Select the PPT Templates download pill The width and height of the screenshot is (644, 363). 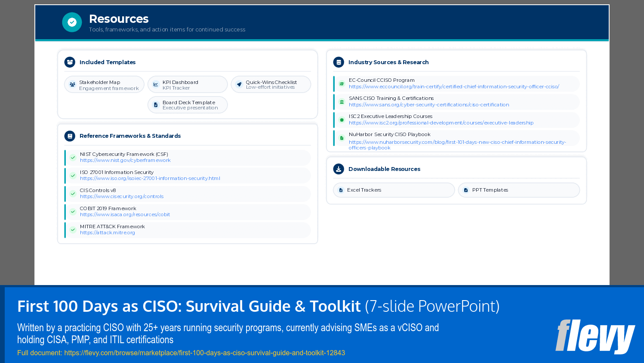pos(519,190)
